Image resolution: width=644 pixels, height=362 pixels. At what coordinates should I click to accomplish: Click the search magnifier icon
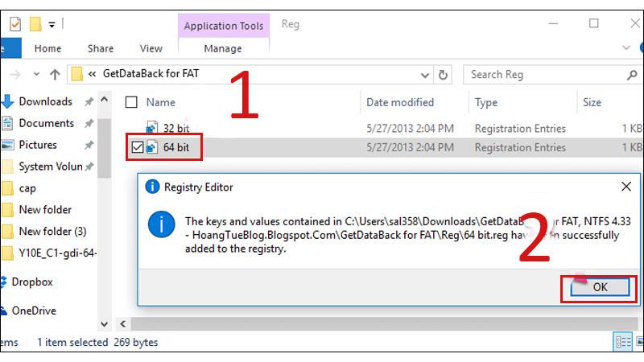point(632,75)
